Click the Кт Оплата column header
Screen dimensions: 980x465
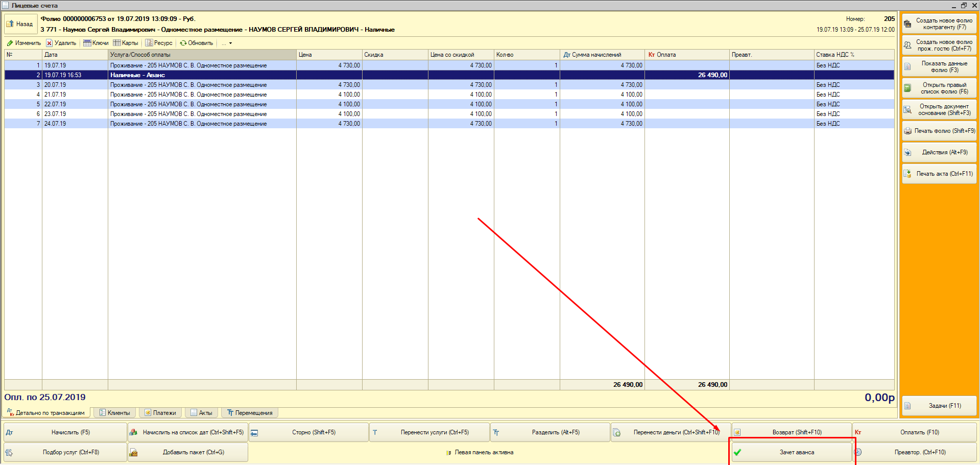(x=687, y=55)
